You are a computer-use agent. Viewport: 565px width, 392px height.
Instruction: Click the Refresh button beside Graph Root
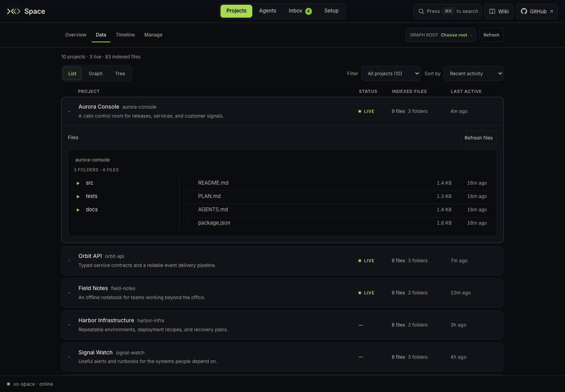491,35
